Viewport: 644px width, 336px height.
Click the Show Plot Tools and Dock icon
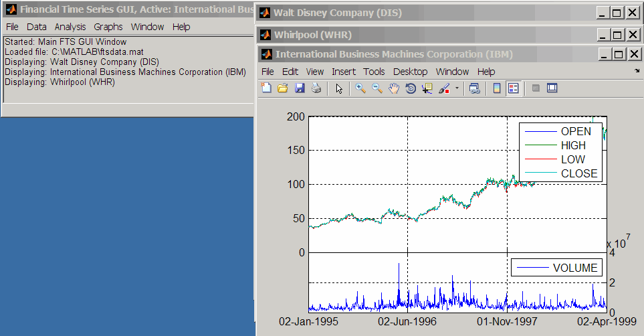pyautogui.click(x=552, y=88)
